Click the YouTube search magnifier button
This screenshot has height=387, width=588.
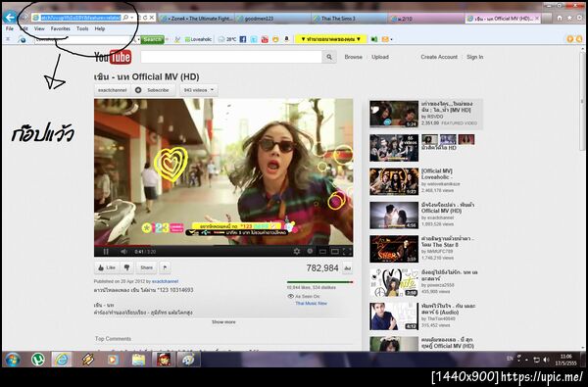click(329, 57)
